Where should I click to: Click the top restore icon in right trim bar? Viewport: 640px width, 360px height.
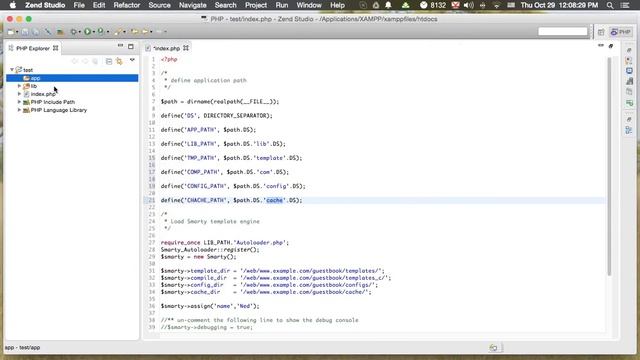click(x=629, y=50)
